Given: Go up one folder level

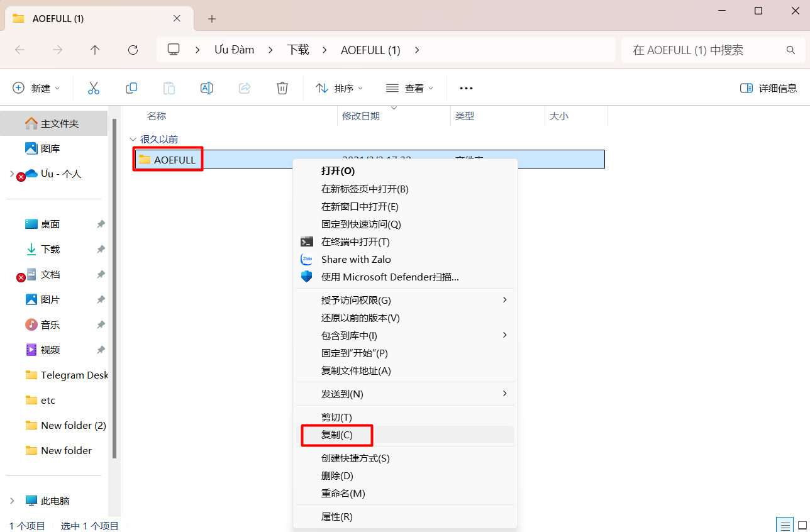Looking at the screenshot, I should click(x=95, y=50).
